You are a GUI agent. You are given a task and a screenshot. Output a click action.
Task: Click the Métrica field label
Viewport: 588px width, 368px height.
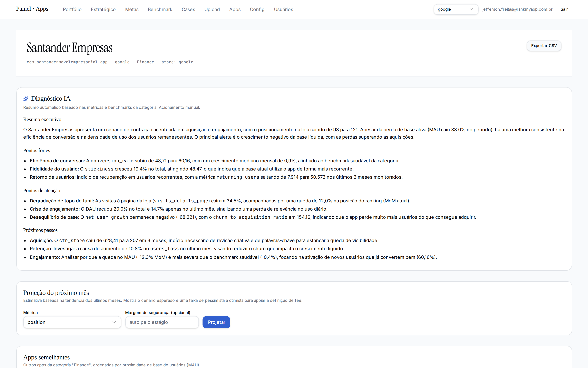pos(30,313)
